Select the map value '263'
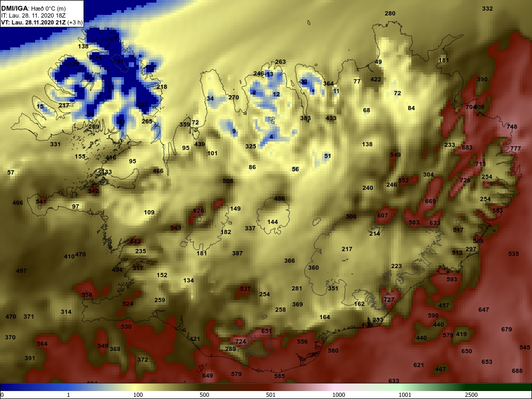 tap(280, 62)
